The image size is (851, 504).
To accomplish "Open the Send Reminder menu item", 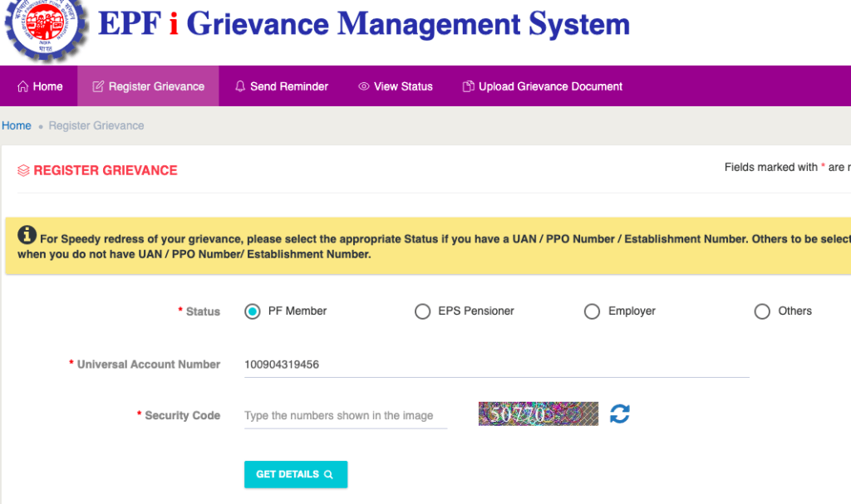I will point(281,86).
